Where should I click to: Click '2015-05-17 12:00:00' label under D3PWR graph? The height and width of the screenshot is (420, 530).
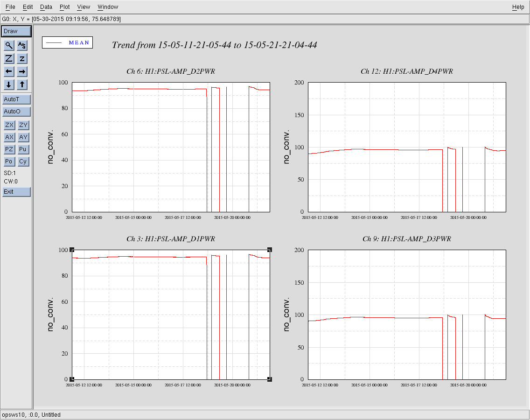[419, 385]
